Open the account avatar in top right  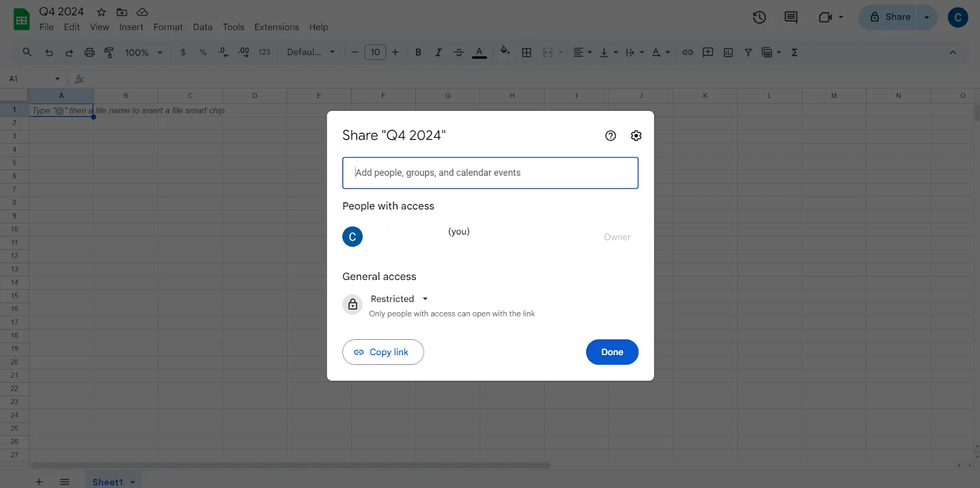pyautogui.click(x=958, y=17)
